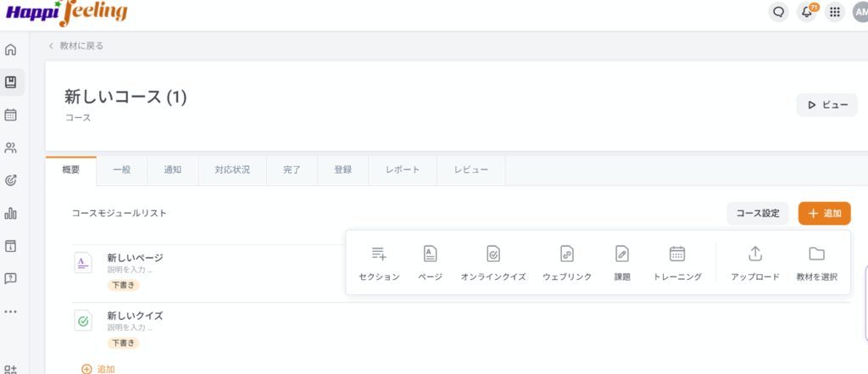Screen dimensions: 868x374
Task: Click the Section icon in add menu
Action: click(x=379, y=254)
